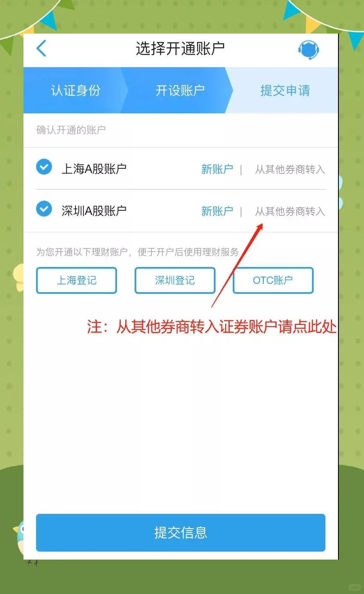
Task: Click the 深圳登记 button
Action: [175, 280]
